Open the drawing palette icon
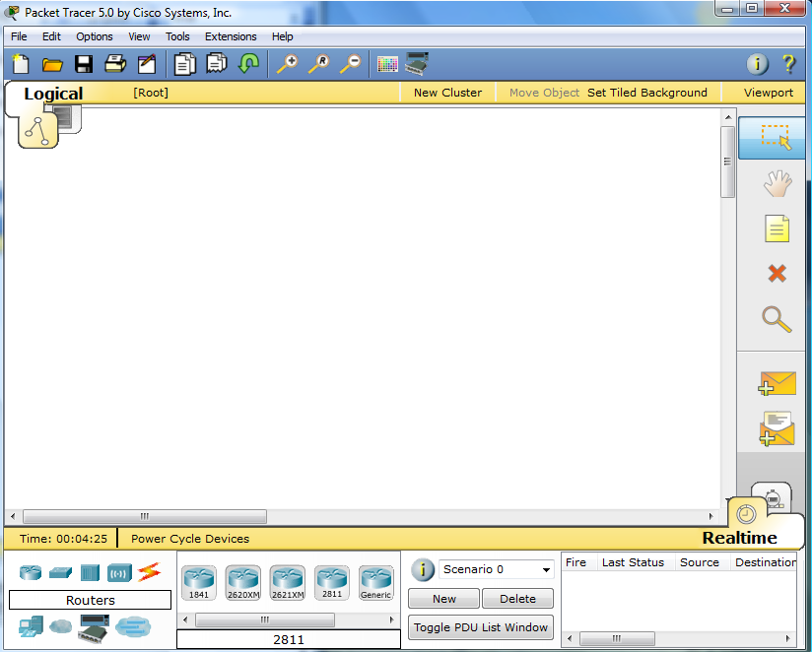Viewport: 812px width, 652px height. tap(387, 64)
